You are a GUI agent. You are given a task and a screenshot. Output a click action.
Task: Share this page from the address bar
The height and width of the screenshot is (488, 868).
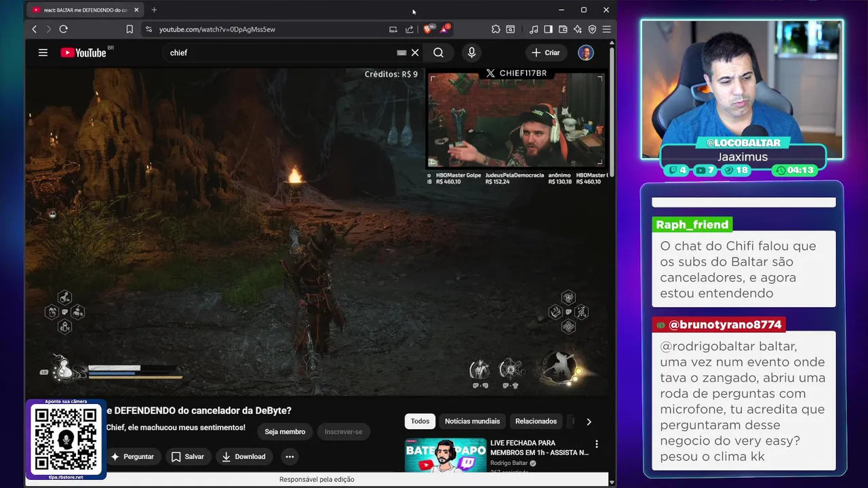click(x=410, y=29)
